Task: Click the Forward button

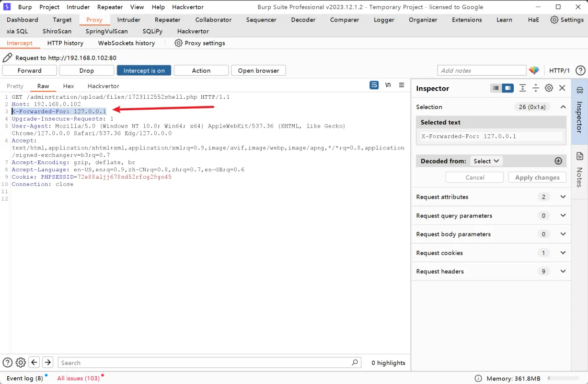Action: [x=29, y=71]
